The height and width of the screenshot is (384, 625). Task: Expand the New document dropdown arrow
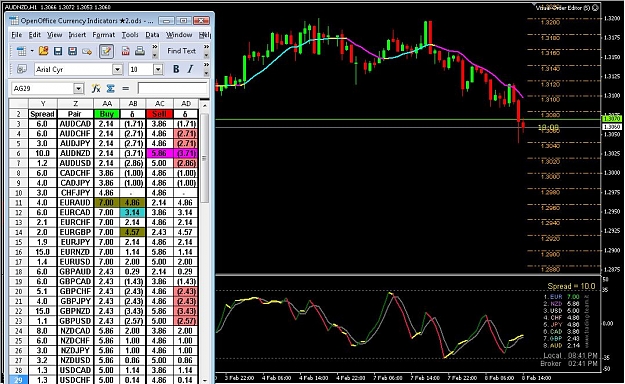tap(32, 51)
